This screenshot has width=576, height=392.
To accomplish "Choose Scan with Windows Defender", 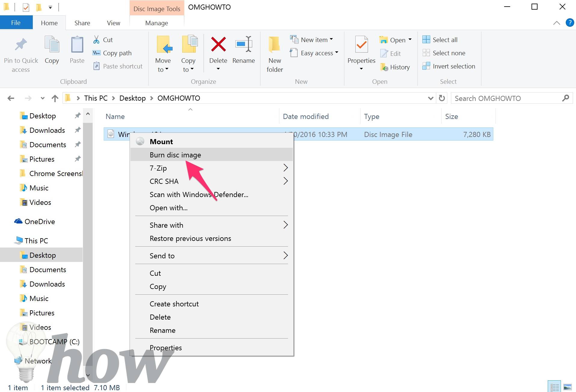I will 212,194.
